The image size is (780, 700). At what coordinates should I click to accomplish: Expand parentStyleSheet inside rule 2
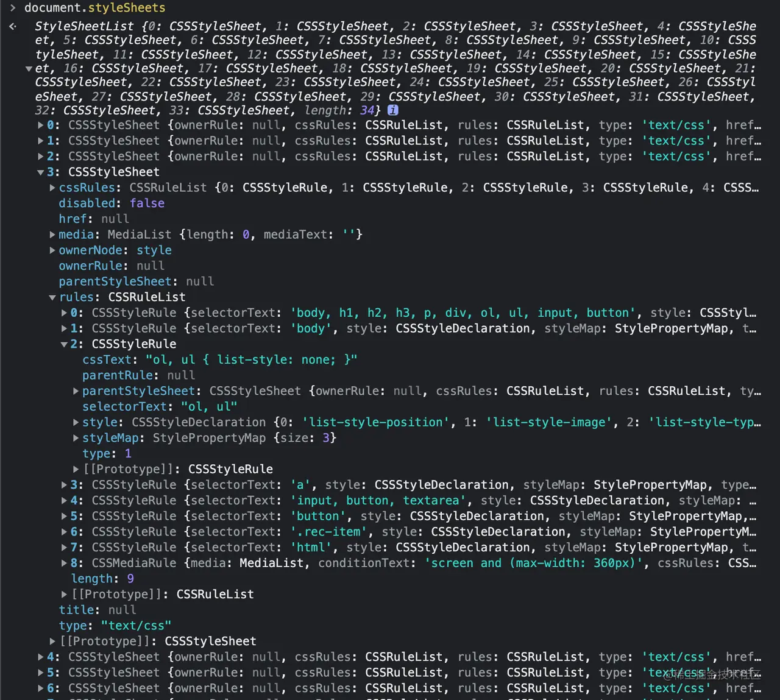coord(76,391)
